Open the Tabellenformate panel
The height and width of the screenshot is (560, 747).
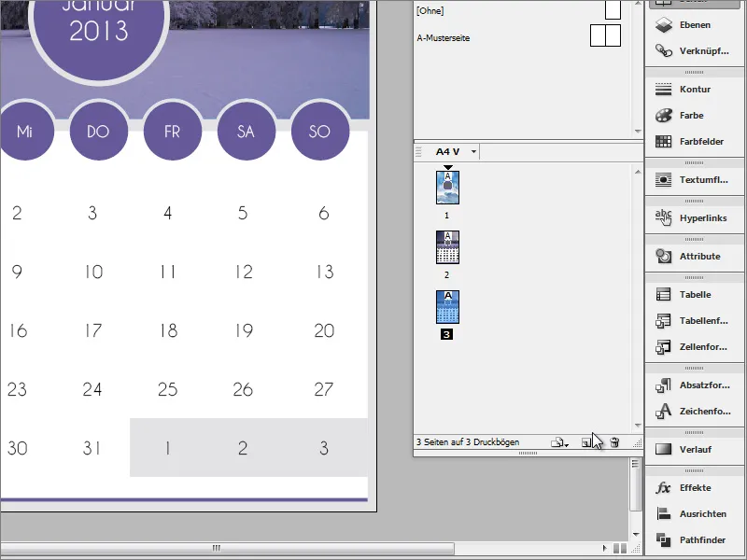(694, 320)
